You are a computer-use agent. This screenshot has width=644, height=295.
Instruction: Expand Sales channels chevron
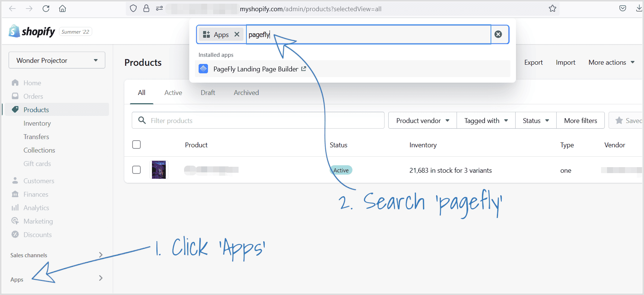pyautogui.click(x=100, y=255)
